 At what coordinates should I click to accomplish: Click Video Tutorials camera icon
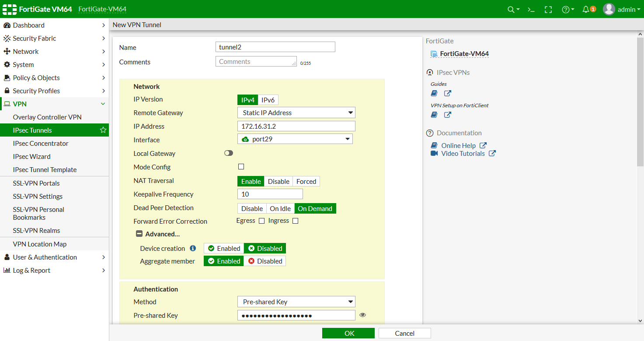click(x=434, y=154)
